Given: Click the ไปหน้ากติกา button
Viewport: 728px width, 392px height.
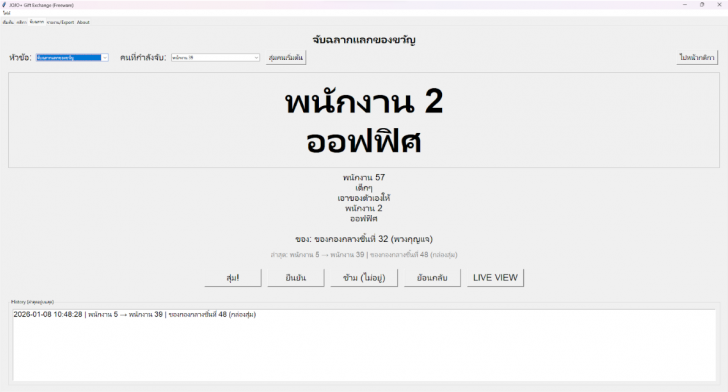Looking at the screenshot, I should pyautogui.click(x=697, y=58).
